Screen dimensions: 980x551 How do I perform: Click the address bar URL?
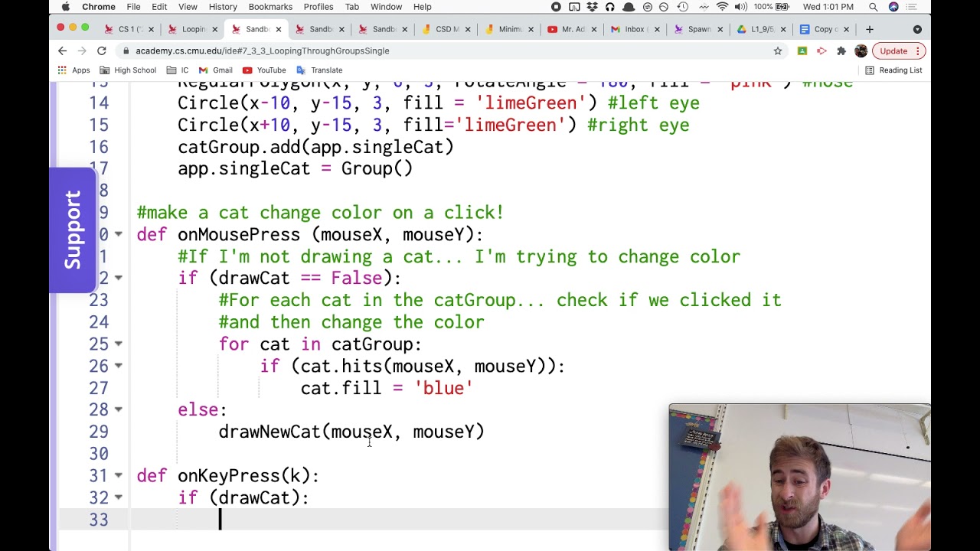pyautogui.click(x=263, y=51)
